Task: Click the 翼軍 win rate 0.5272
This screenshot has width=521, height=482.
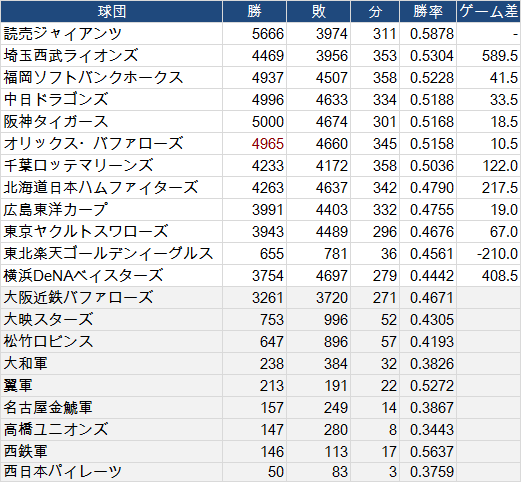Action: pos(432,386)
